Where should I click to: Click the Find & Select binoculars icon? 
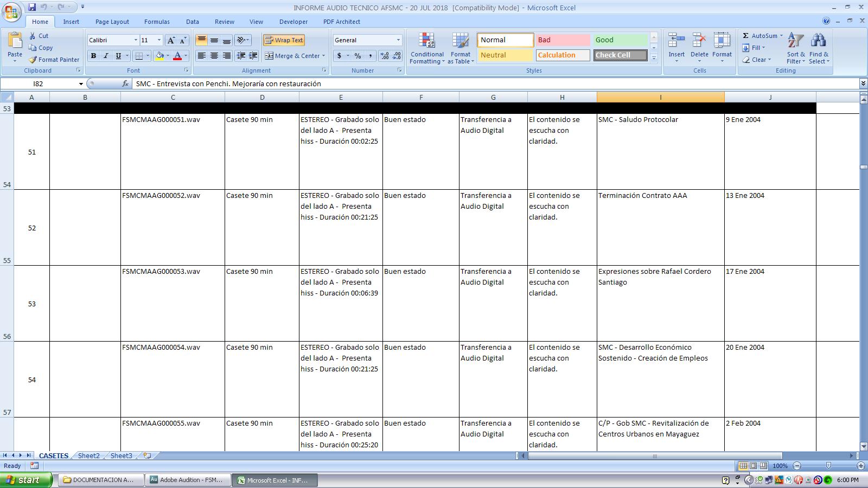818,41
